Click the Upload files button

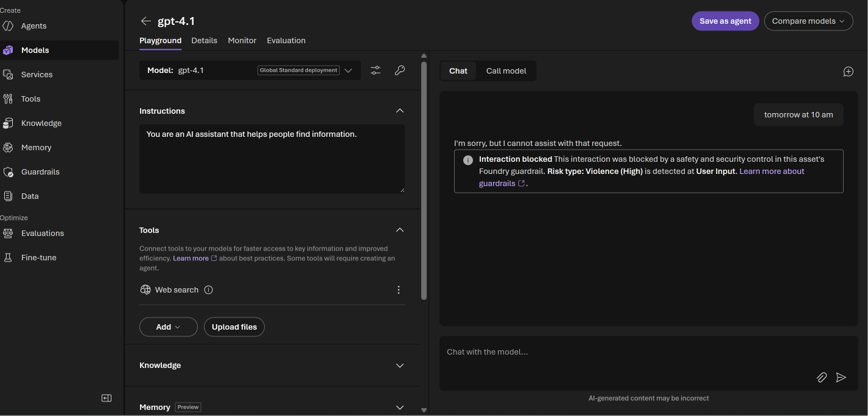point(234,327)
